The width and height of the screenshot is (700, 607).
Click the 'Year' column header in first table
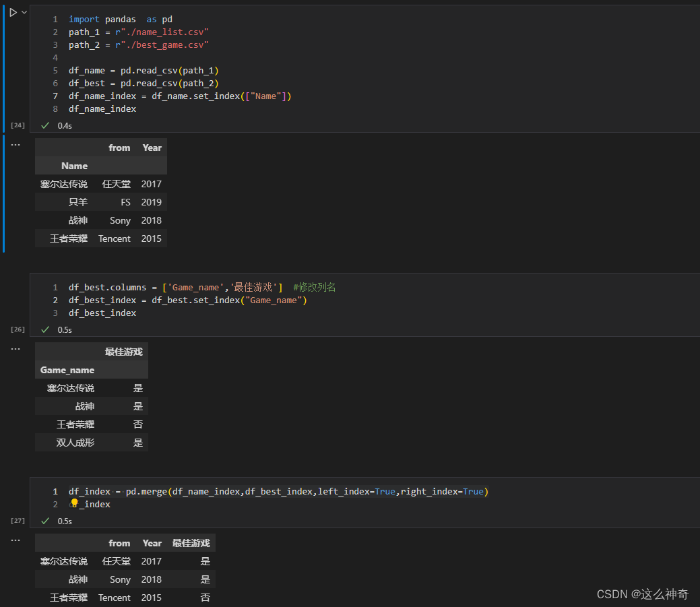pyautogui.click(x=152, y=148)
